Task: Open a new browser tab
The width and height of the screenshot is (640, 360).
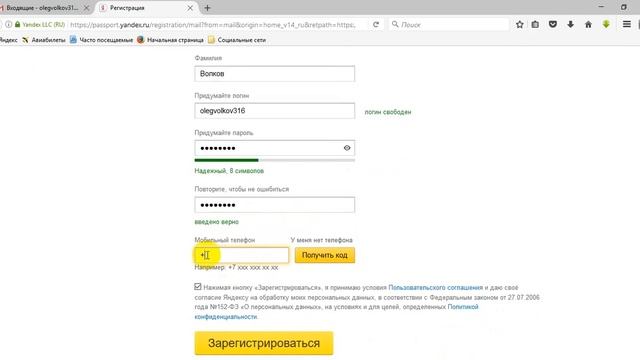Action: point(207,8)
